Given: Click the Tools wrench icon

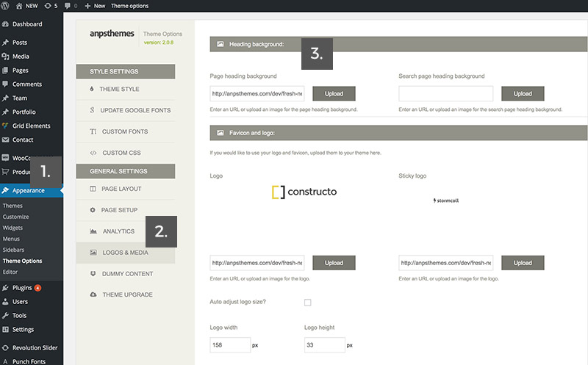Looking at the screenshot, I should pyautogui.click(x=5, y=316).
